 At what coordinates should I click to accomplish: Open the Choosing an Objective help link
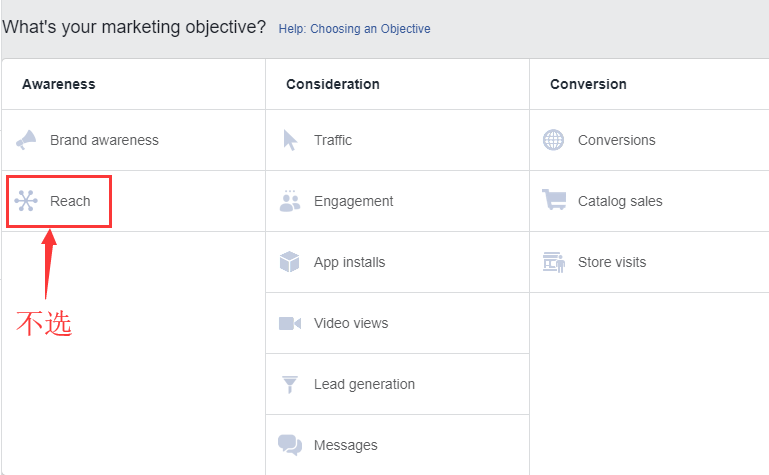tap(355, 29)
